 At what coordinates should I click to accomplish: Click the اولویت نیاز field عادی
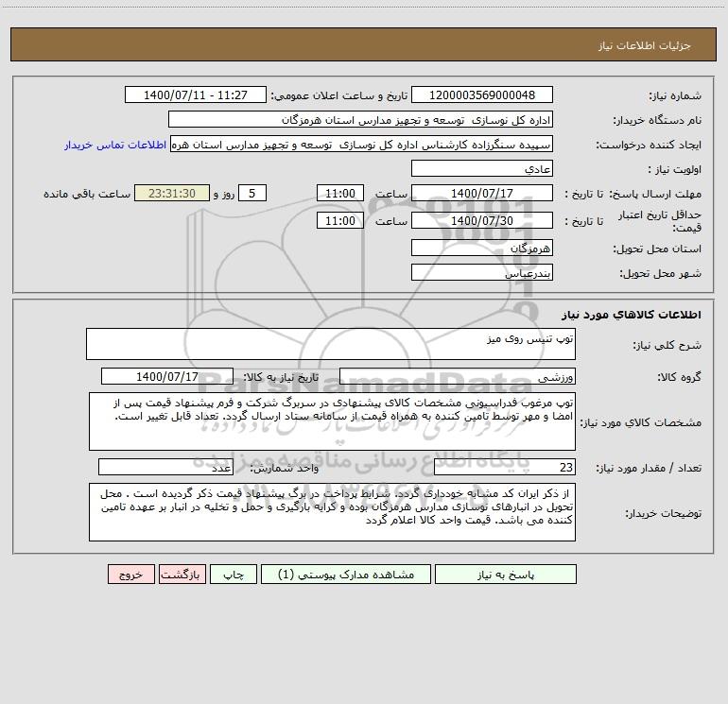[482, 168]
